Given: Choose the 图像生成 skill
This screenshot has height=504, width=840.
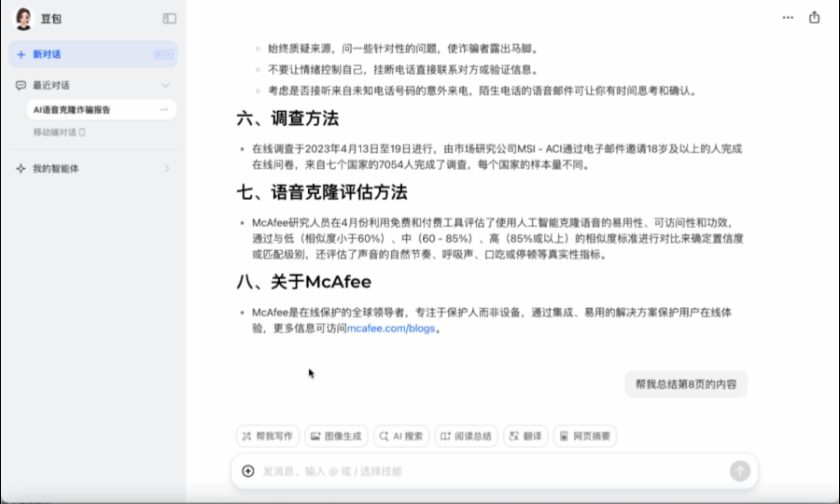Looking at the screenshot, I should click(x=336, y=436).
